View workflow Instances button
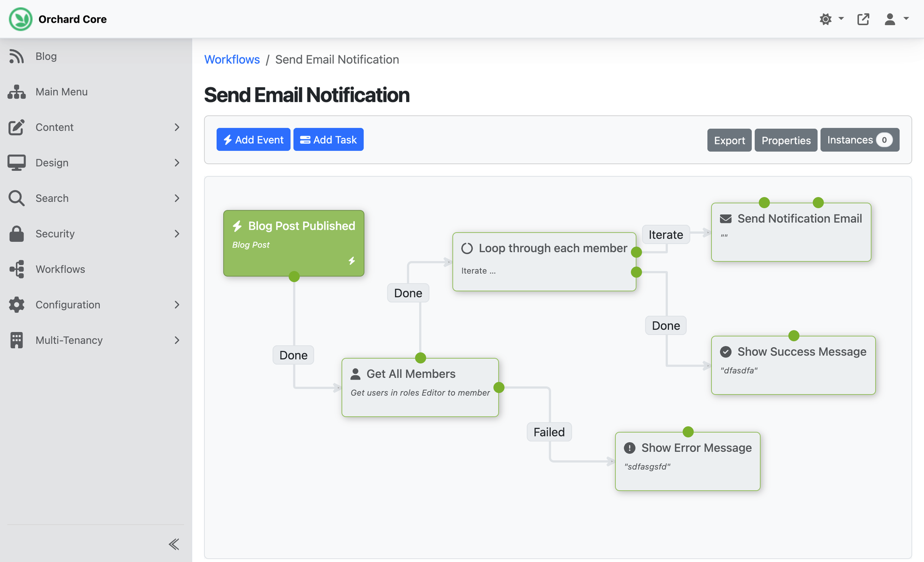The image size is (924, 562). (x=860, y=140)
